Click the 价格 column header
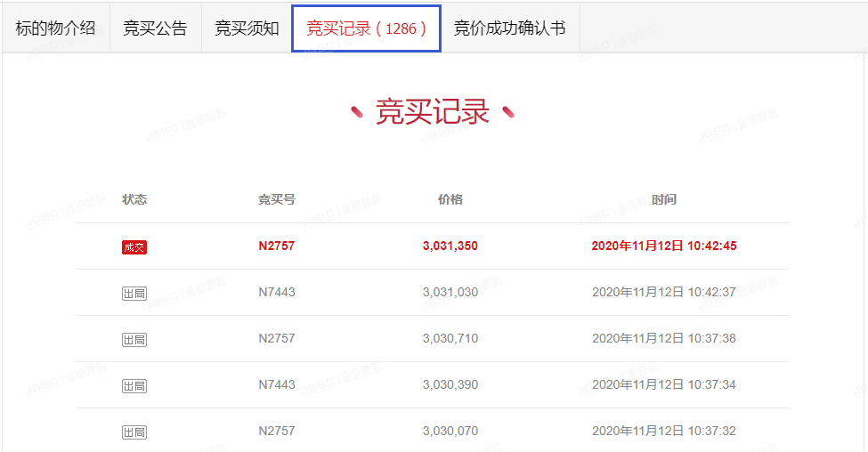The height and width of the screenshot is (452, 868). tap(450, 199)
